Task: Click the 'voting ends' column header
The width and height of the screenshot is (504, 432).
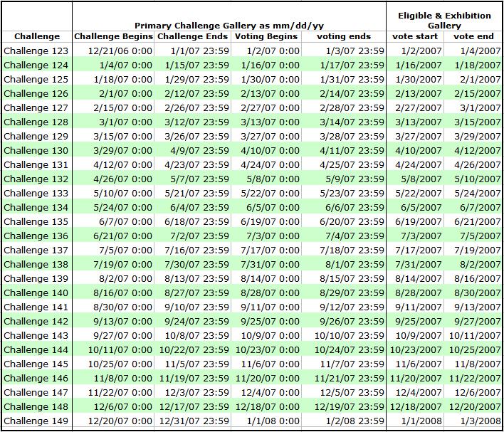Action: point(344,36)
